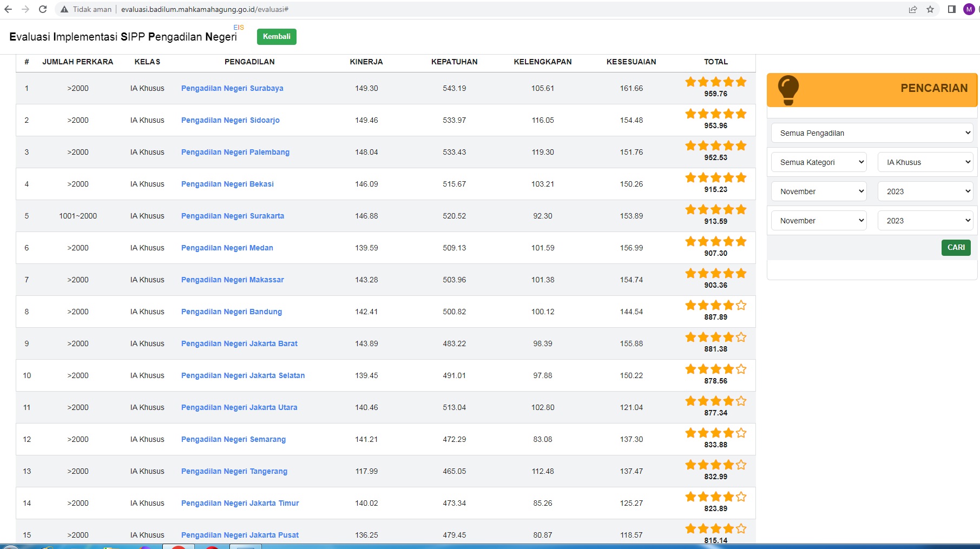The width and height of the screenshot is (980, 549).
Task: Open the IA Khusus class dropdown
Action: click(x=925, y=162)
